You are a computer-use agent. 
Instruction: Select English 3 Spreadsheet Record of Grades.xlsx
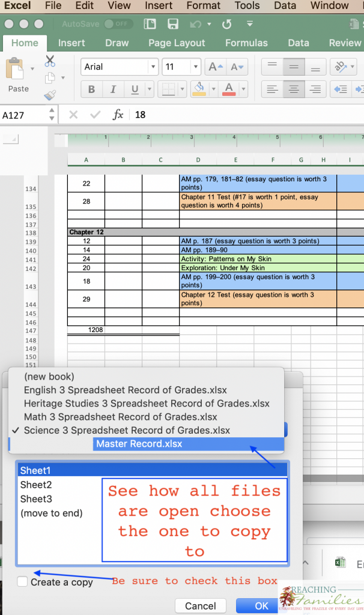coord(147,390)
